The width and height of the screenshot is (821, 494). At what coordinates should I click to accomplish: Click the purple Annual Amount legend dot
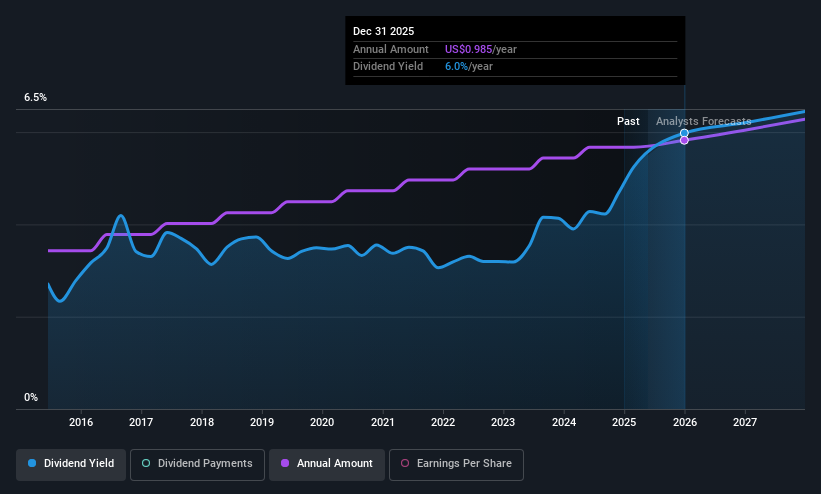(285, 463)
